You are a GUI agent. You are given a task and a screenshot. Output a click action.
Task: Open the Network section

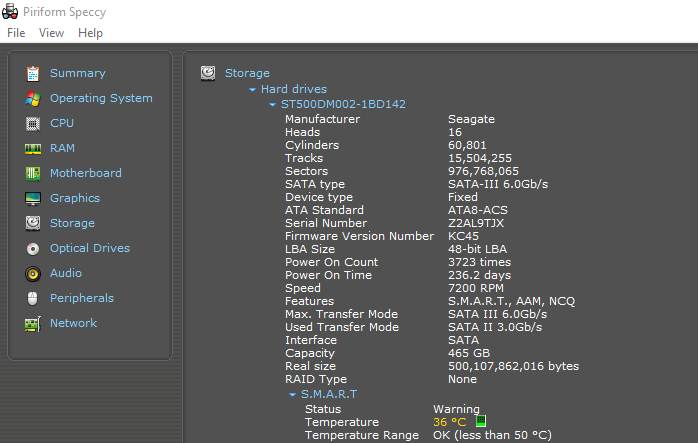(73, 323)
